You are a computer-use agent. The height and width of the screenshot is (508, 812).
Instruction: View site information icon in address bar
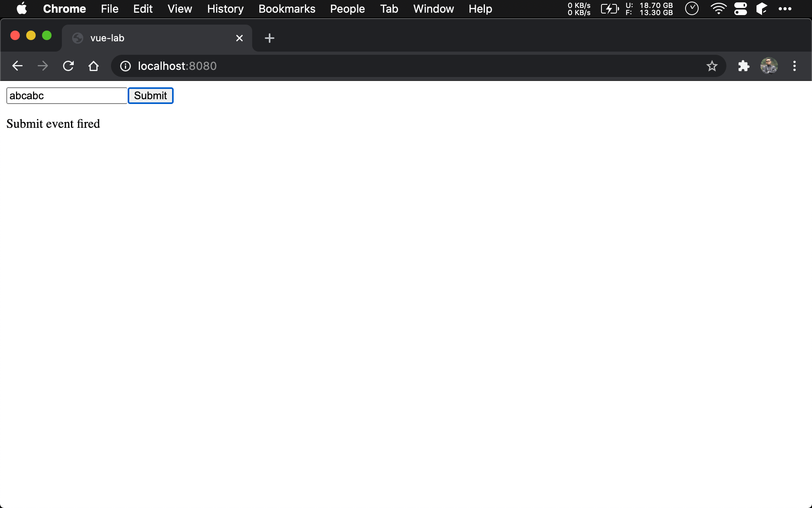125,66
